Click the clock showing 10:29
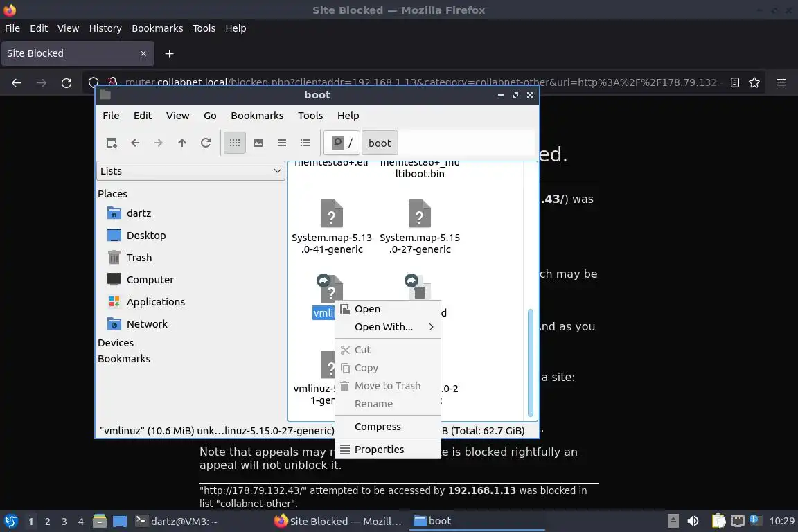This screenshot has width=798, height=532. tap(781, 522)
